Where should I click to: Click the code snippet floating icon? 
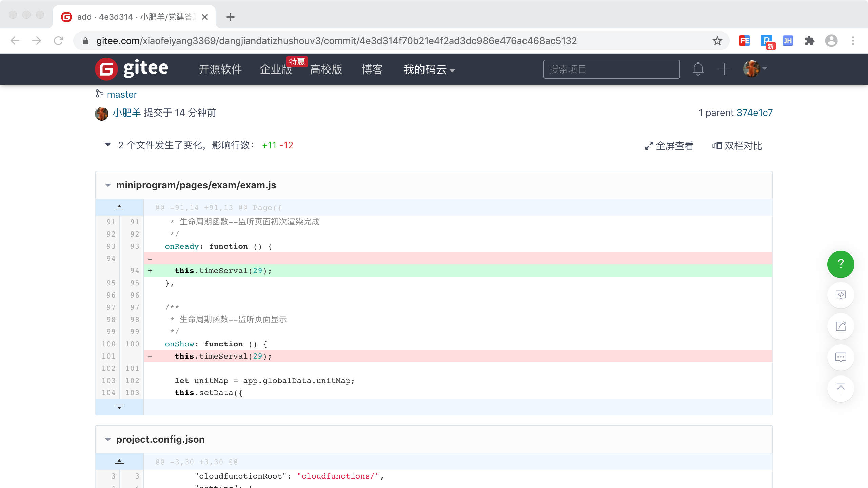click(x=841, y=295)
